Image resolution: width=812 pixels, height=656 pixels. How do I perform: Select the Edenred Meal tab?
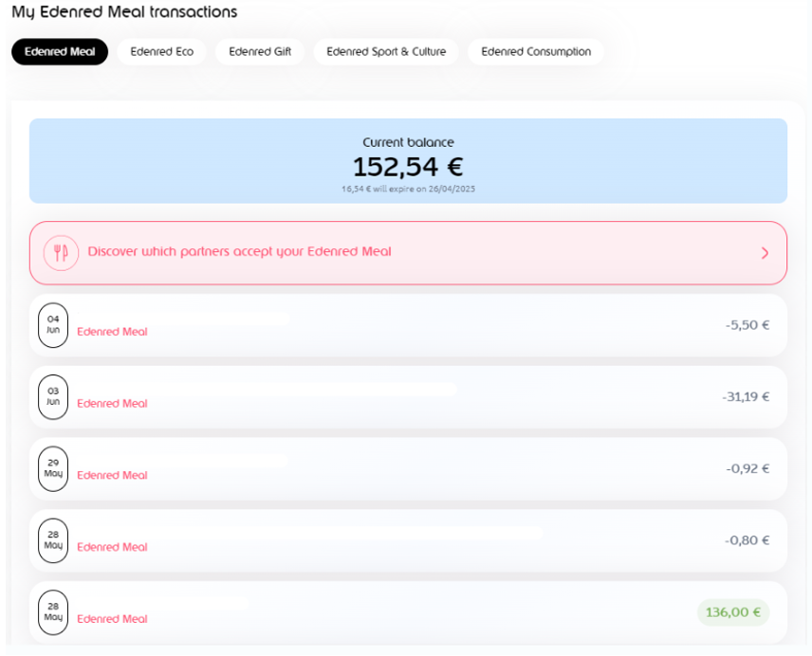click(60, 52)
